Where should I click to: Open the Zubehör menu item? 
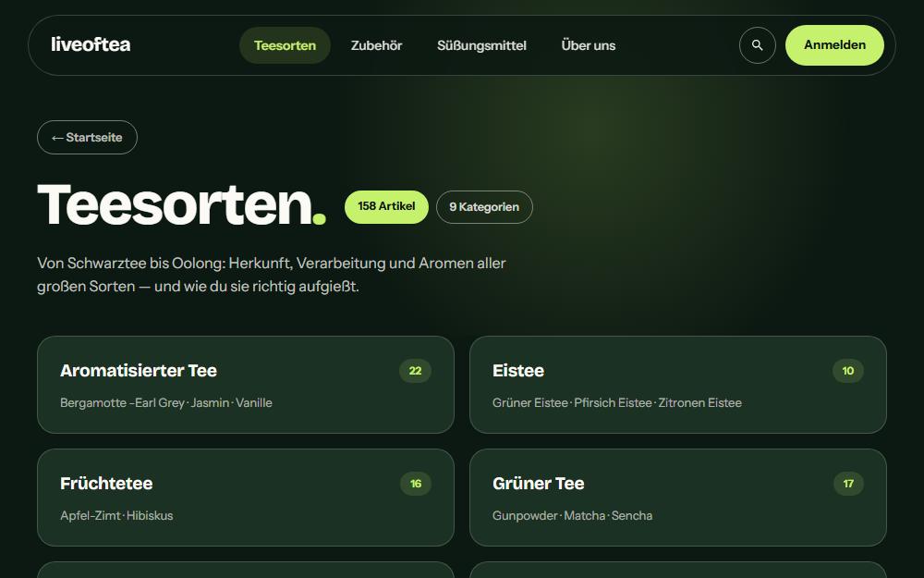pos(377,45)
